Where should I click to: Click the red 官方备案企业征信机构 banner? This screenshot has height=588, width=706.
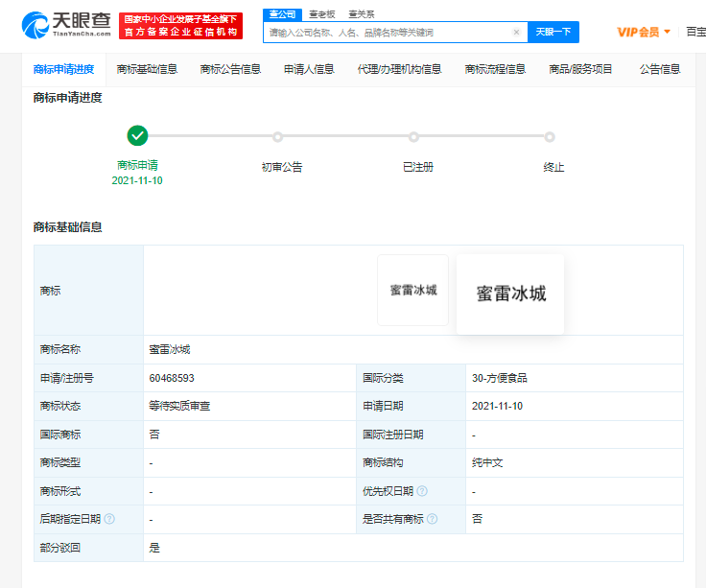click(x=180, y=26)
